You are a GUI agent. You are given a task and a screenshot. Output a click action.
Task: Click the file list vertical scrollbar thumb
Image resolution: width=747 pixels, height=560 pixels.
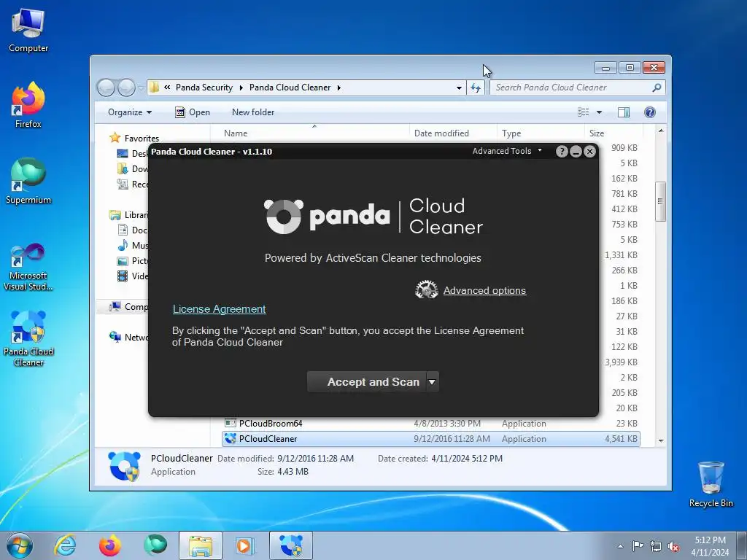660,201
